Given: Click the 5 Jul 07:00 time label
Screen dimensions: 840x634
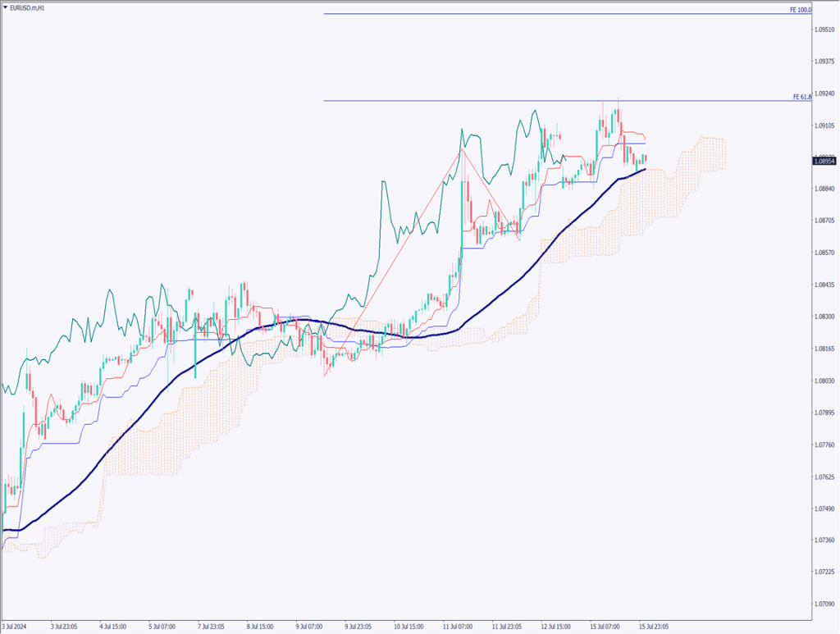Looking at the screenshot, I should coord(162,624).
